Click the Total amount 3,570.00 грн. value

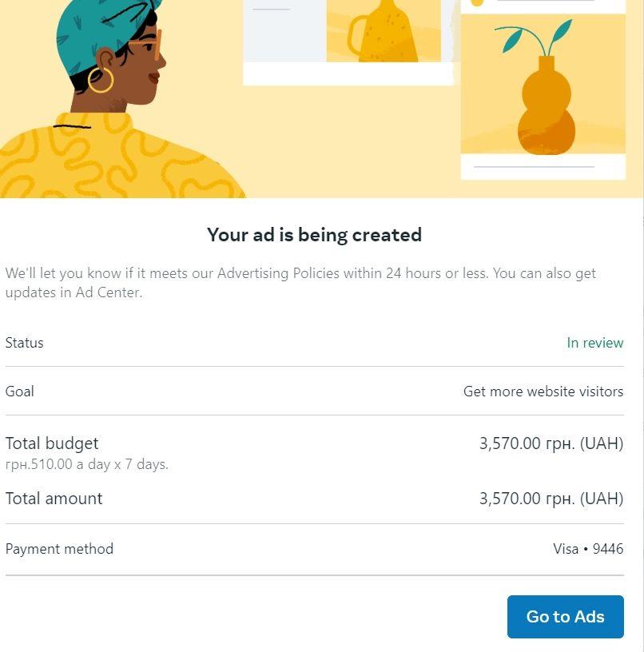point(551,499)
